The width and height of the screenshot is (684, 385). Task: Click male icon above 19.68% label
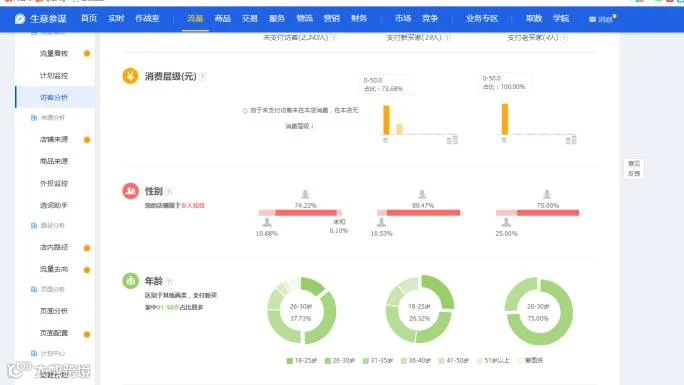pos(267,222)
